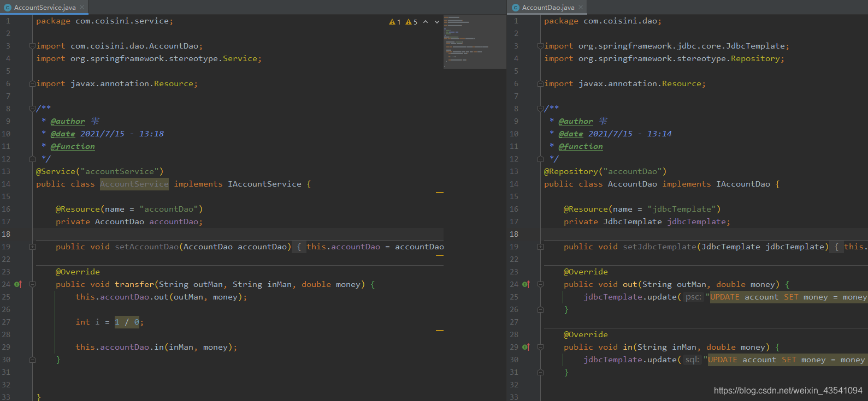Click the code minimap thumbnail in AccountService editor
The image size is (868, 401).
point(475,41)
